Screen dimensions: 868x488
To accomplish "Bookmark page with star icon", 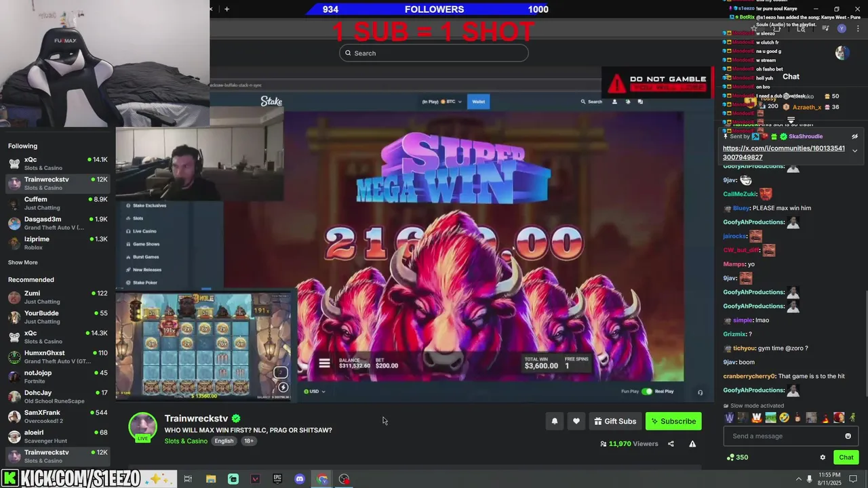I will click(753, 28).
